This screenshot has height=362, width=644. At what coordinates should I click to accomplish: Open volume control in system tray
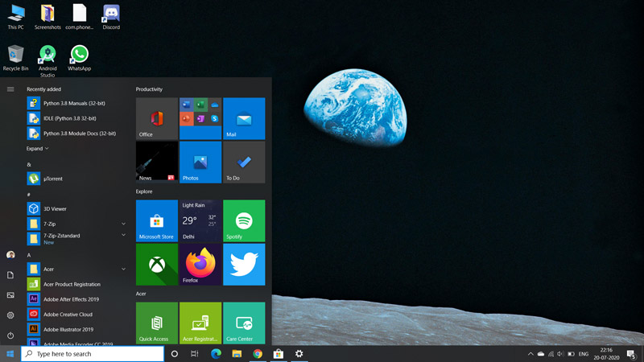tap(560, 354)
